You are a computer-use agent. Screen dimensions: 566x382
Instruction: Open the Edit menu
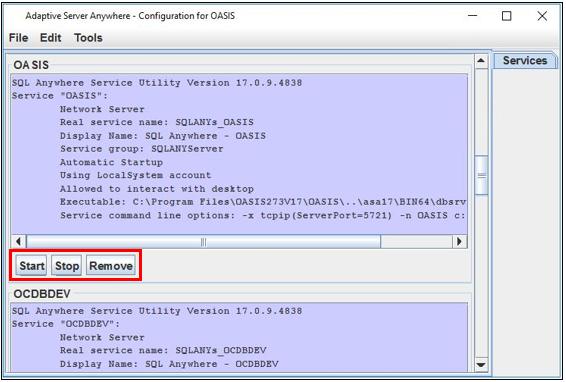51,38
